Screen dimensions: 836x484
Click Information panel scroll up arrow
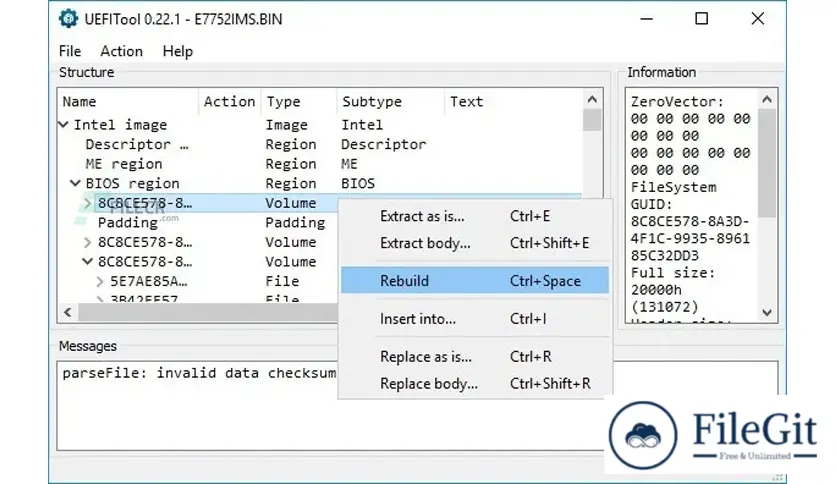pos(767,100)
